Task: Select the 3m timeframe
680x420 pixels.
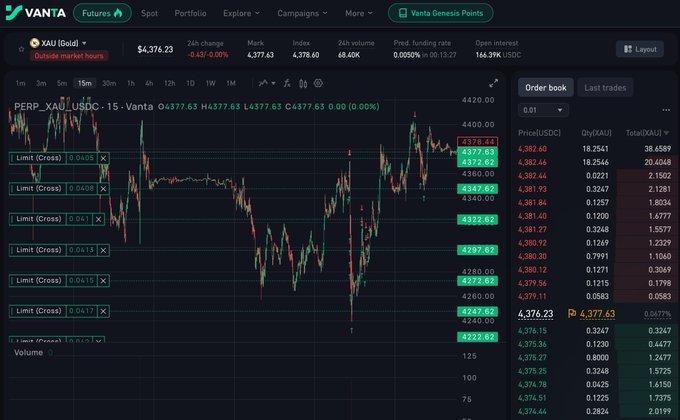Action: click(x=41, y=83)
